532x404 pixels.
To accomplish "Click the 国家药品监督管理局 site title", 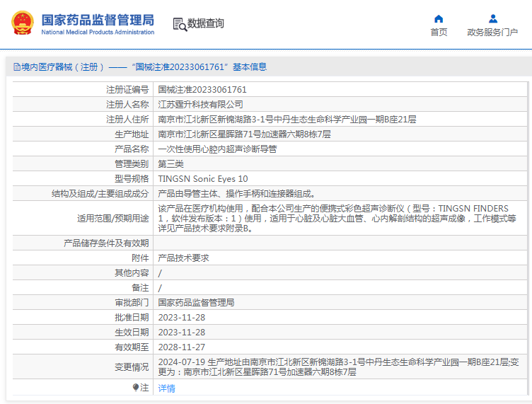I will click(98, 20).
